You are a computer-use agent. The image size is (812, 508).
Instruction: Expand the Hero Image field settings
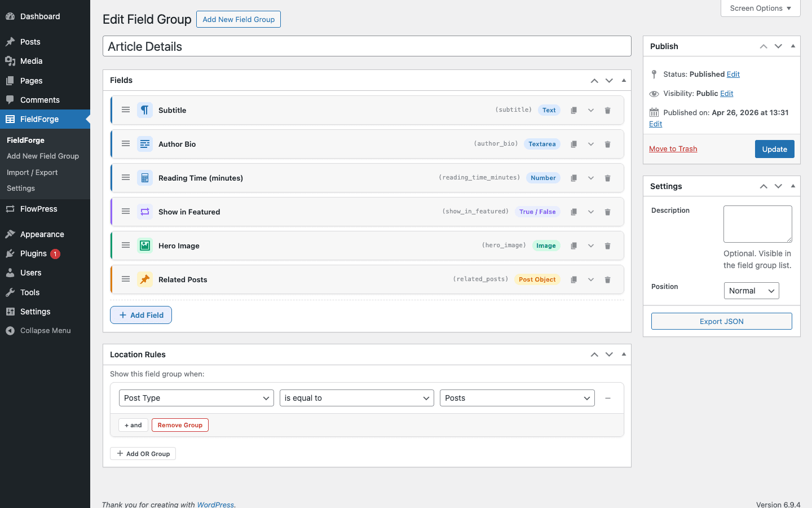(x=590, y=246)
